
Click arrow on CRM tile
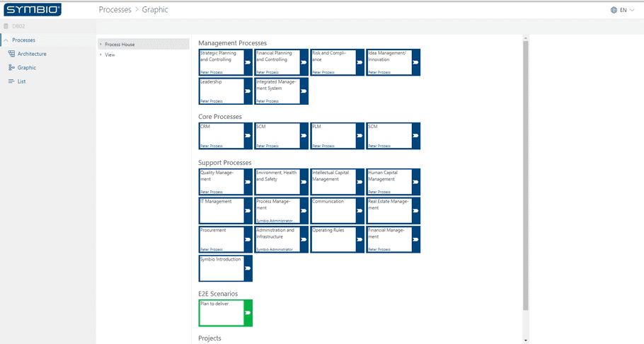[x=248, y=136]
